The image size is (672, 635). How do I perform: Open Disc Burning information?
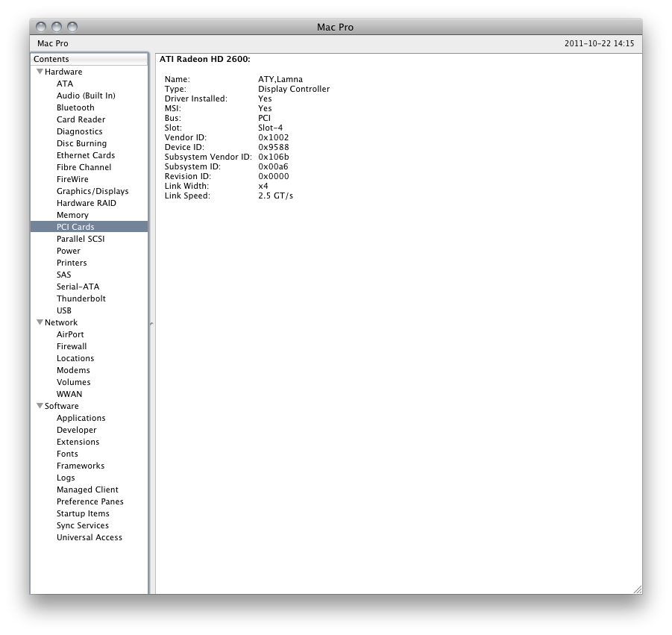81,143
